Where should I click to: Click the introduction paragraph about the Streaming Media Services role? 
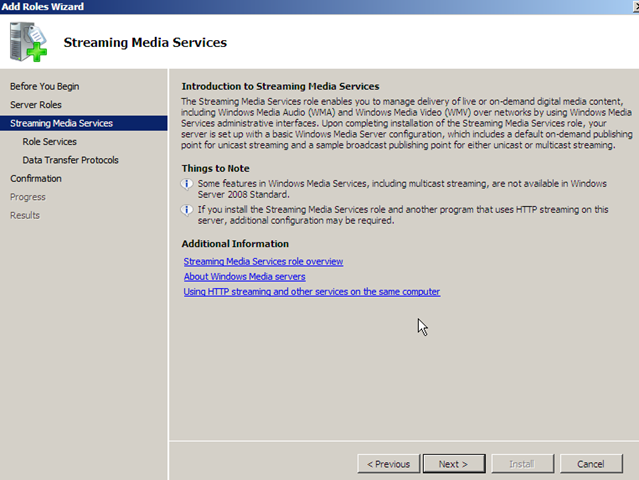pyautogui.click(x=407, y=123)
